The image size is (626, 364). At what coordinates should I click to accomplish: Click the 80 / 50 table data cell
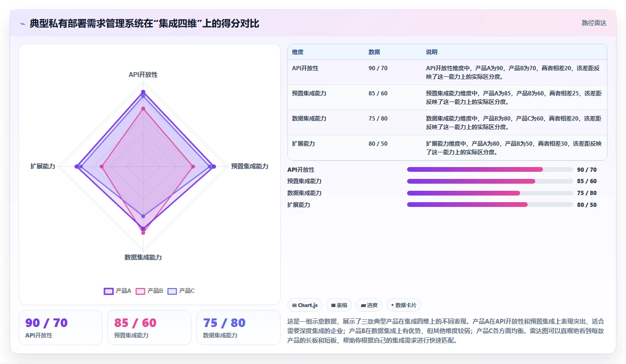[378, 144]
